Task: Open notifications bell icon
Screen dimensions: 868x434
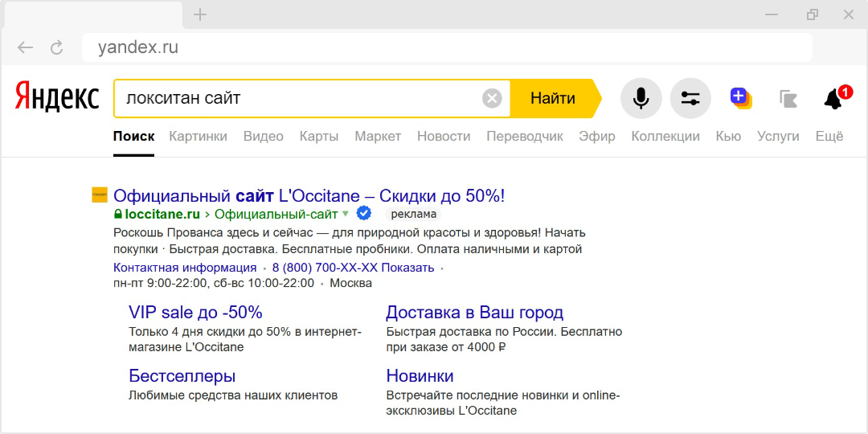Action: [x=837, y=97]
